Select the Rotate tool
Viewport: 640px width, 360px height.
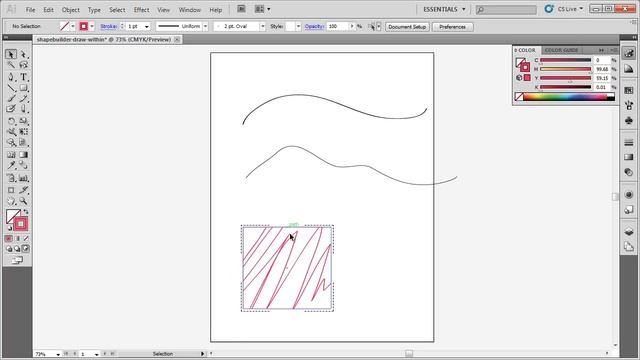[x=11, y=121]
